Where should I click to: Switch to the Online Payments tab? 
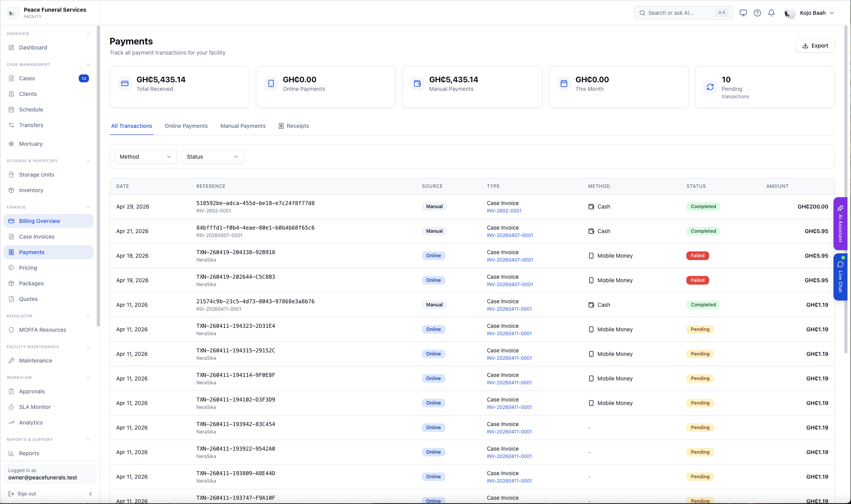click(186, 126)
